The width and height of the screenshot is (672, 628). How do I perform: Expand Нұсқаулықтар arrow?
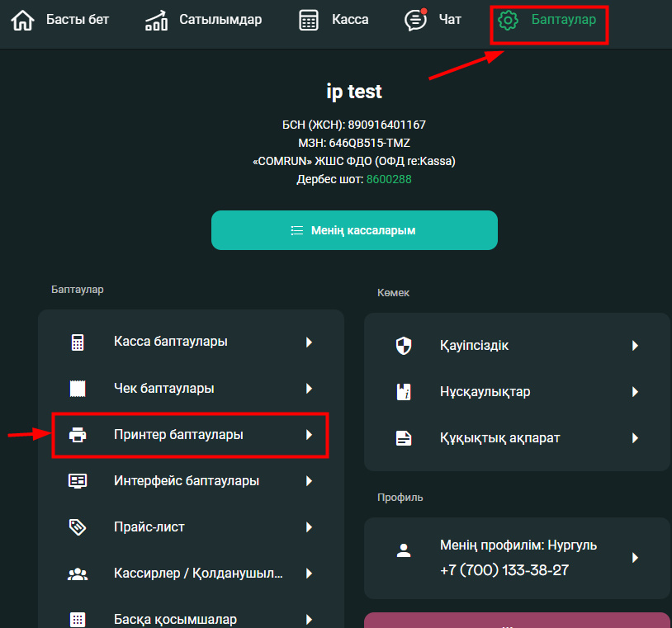tap(635, 392)
